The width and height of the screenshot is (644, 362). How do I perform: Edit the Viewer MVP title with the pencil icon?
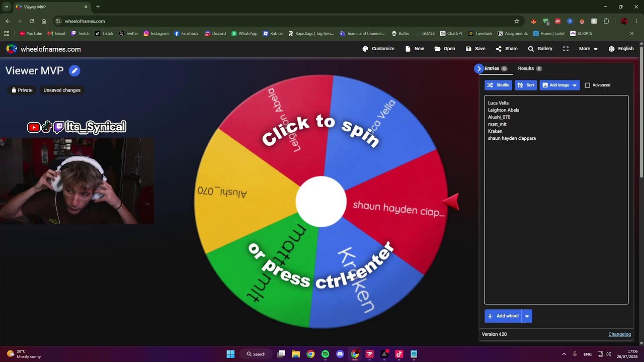74,71
